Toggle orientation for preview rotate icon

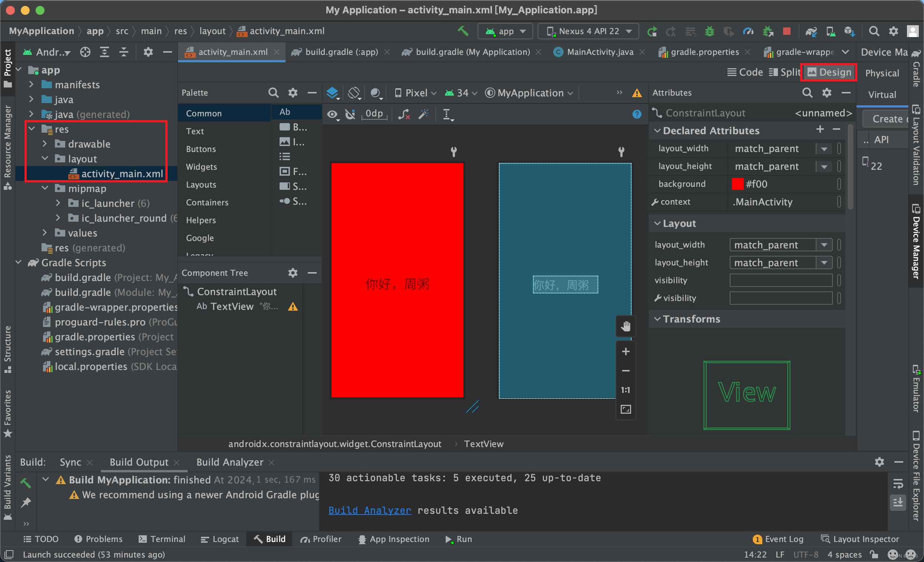click(x=354, y=93)
